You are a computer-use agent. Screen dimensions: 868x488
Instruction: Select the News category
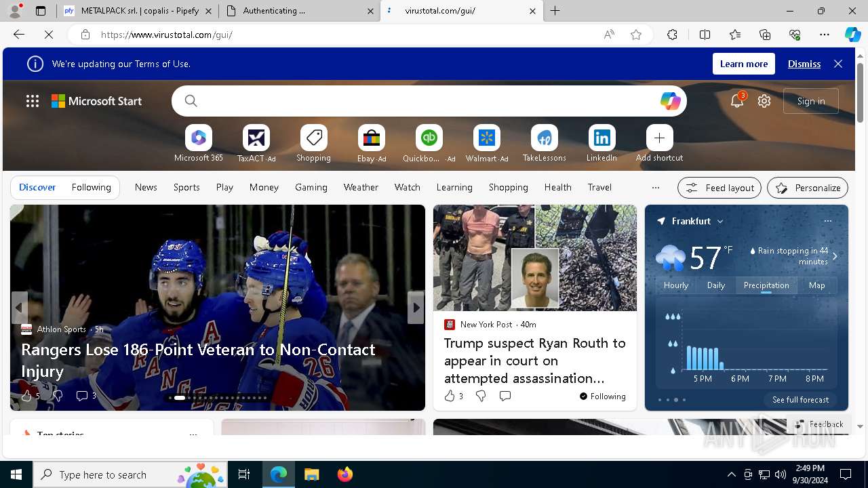(x=146, y=187)
